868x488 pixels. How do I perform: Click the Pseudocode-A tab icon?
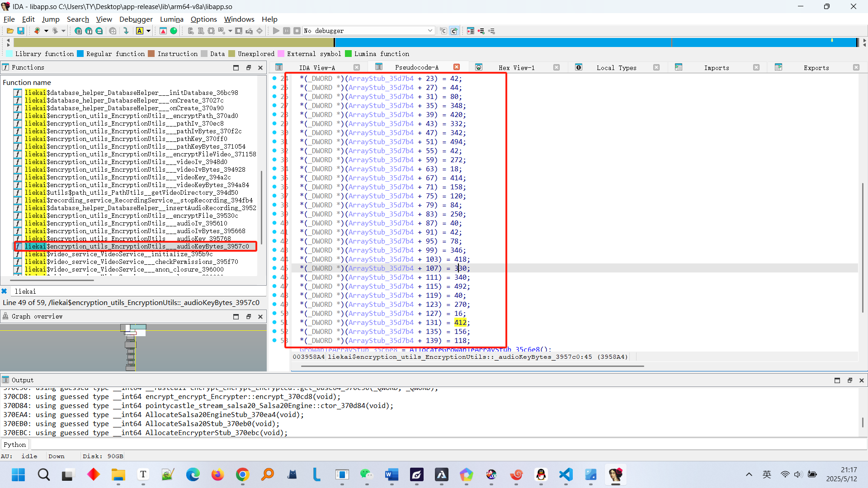tap(379, 67)
